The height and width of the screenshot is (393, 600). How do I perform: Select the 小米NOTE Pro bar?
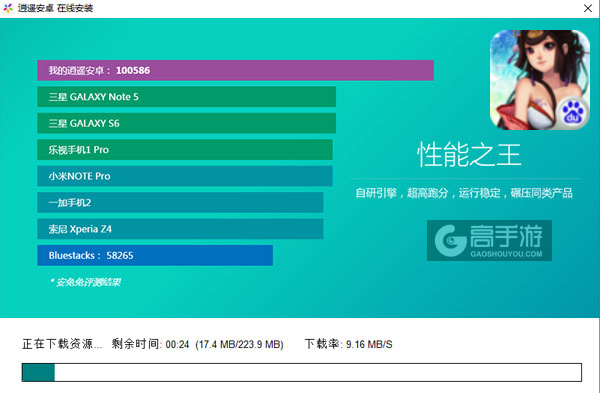185,176
